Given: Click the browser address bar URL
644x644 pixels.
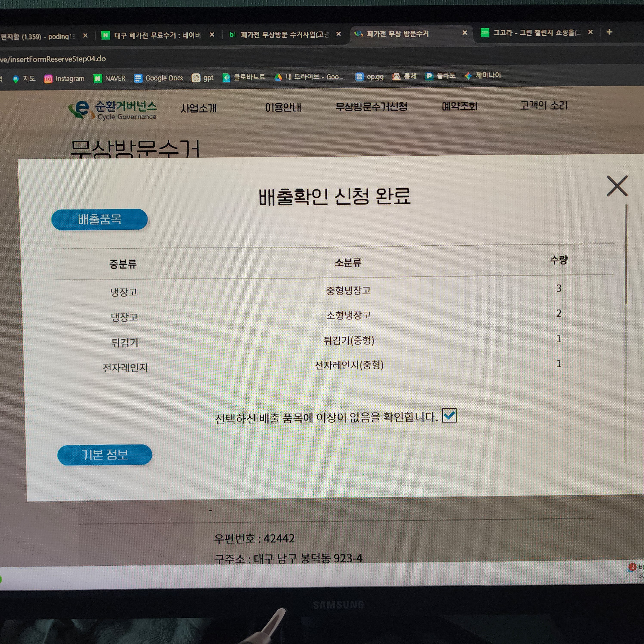Looking at the screenshot, I should coord(53,59).
